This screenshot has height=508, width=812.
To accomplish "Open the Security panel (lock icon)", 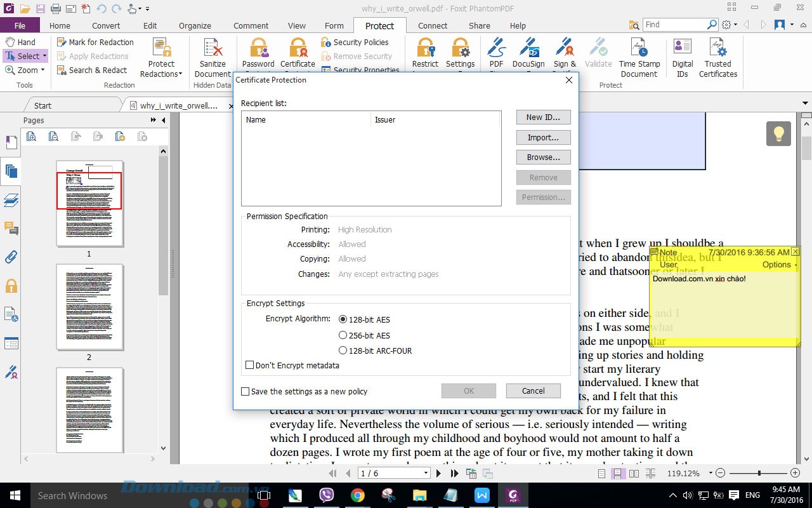I will tap(11, 285).
